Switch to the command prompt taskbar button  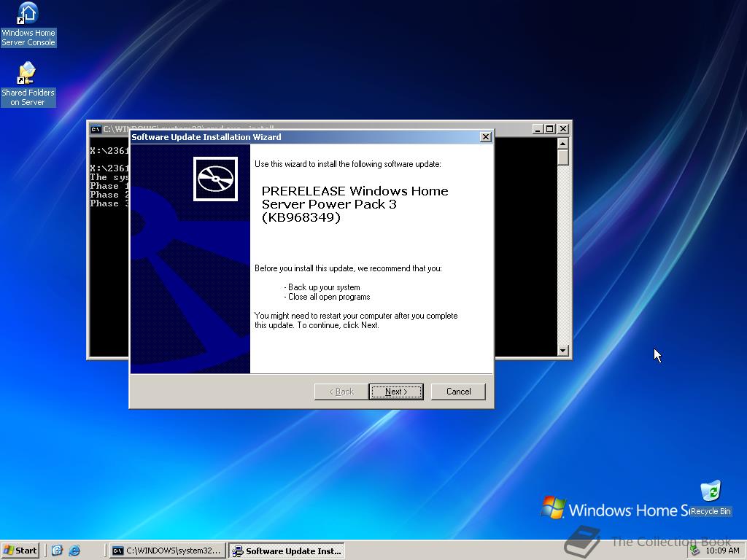[166, 551]
